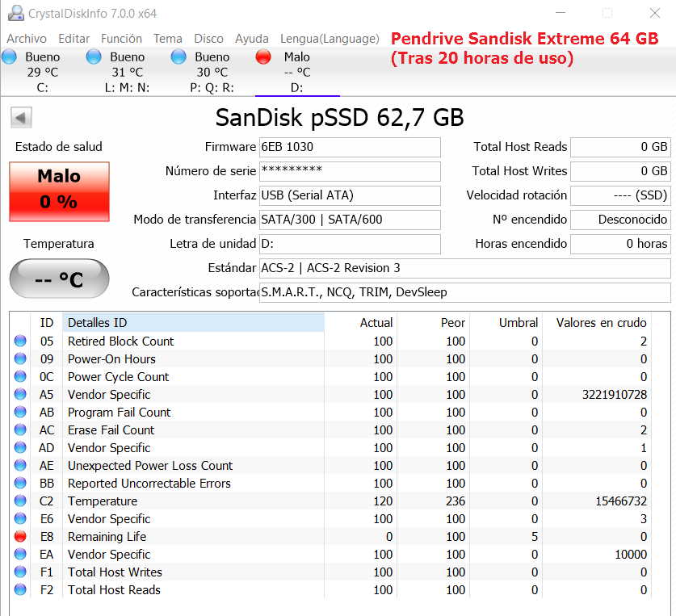Click the Umbral column header
This screenshot has height=616, width=676.
(506, 322)
